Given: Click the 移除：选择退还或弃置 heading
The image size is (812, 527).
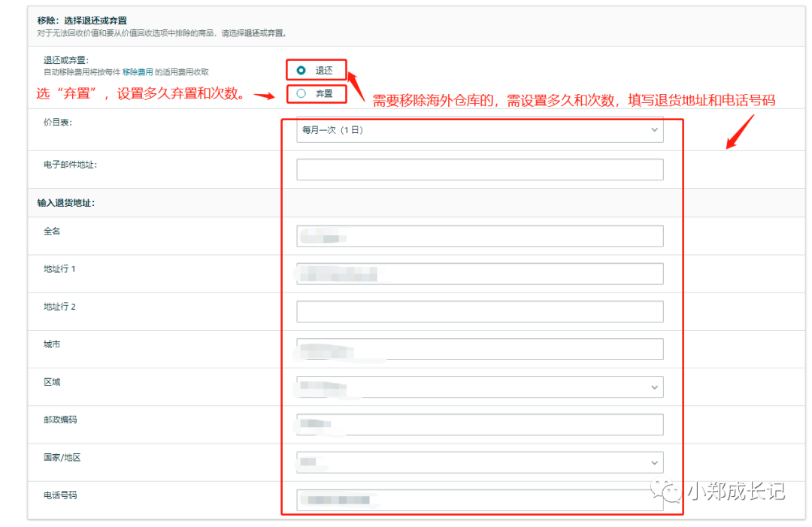Looking at the screenshot, I should pos(82,21).
